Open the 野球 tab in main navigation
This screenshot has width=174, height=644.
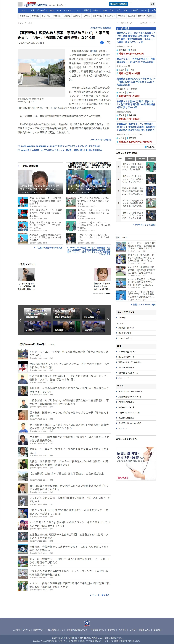[52, 10]
